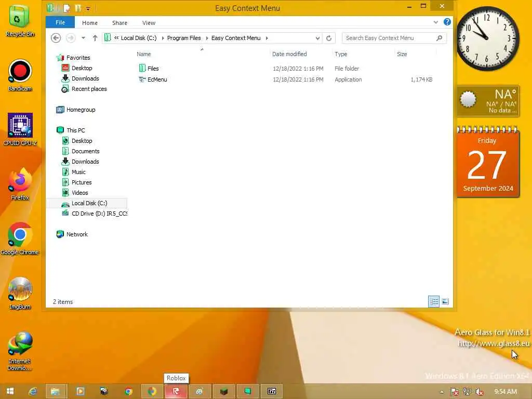Open the Windows Start button
The width and height of the screenshot is (532, 399).
[x=10, y=391]
